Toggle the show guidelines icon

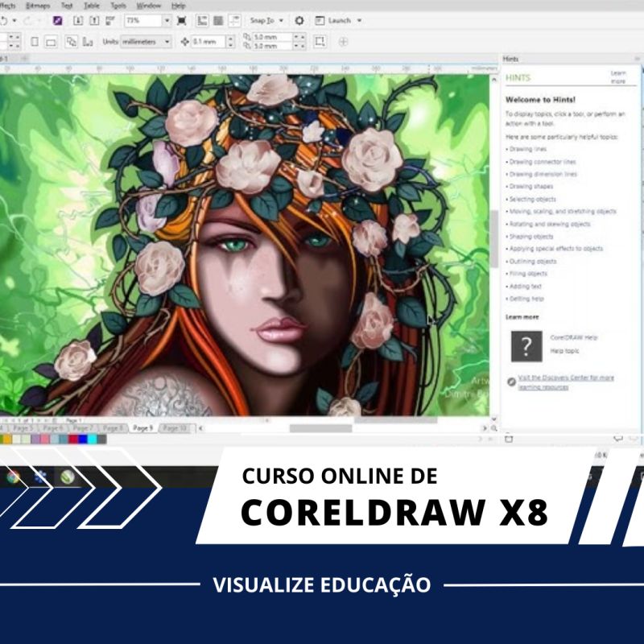coord(234,21)
